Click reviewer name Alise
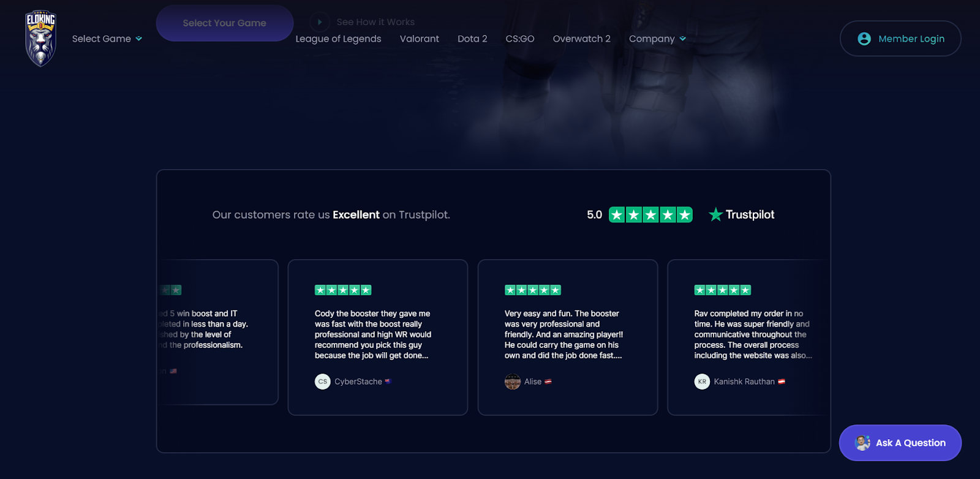This screenshot has width=980, height=479. 533,382
